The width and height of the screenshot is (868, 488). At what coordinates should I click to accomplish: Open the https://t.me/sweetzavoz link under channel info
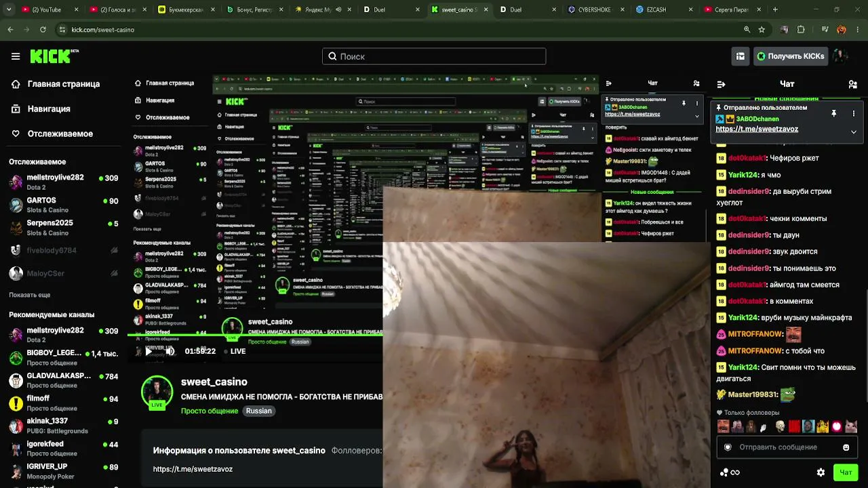193,469
